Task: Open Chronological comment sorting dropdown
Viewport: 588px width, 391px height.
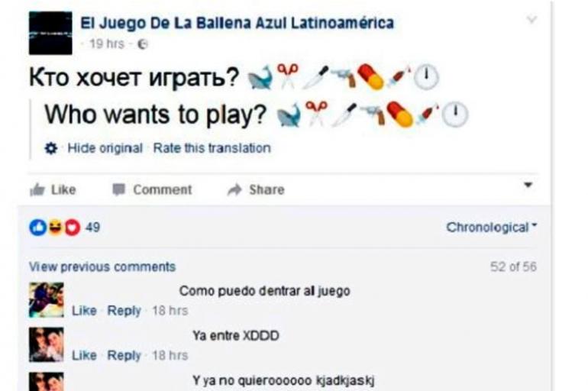Action: click(491, 227)
